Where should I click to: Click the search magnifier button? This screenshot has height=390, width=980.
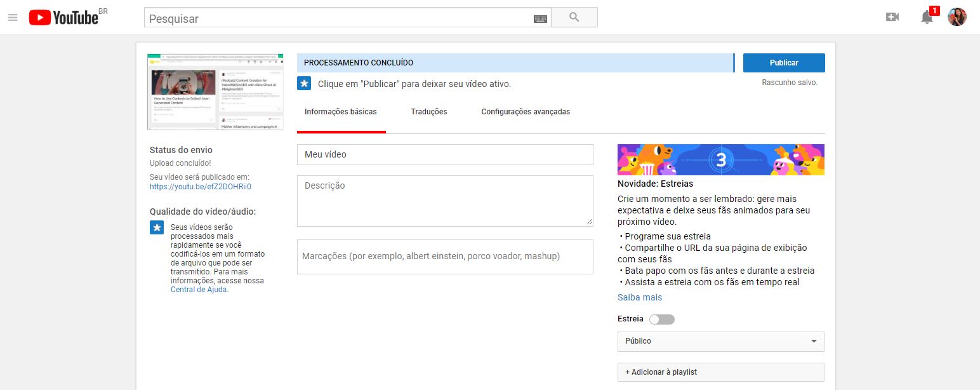tap(573, 17)
